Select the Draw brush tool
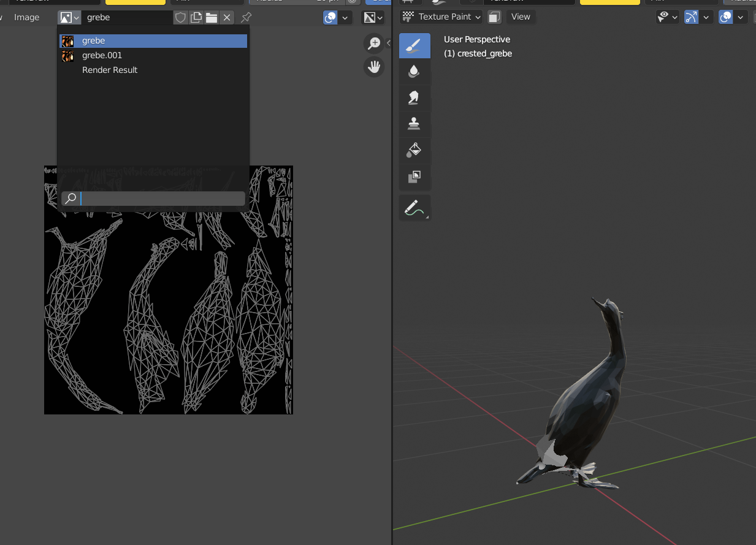This screenshot has height=545, width=756. coord(415,45)
